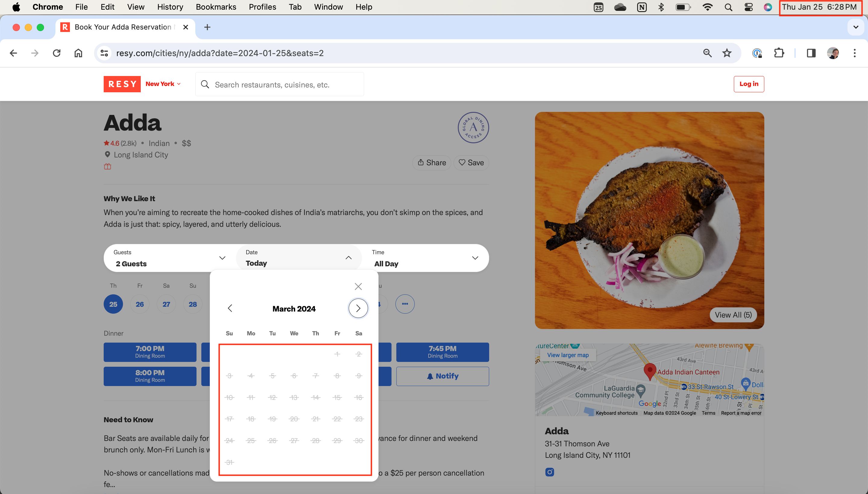Click the next month arrow to navigate
This screenshot has height=494, width=868.
[358, 309]
